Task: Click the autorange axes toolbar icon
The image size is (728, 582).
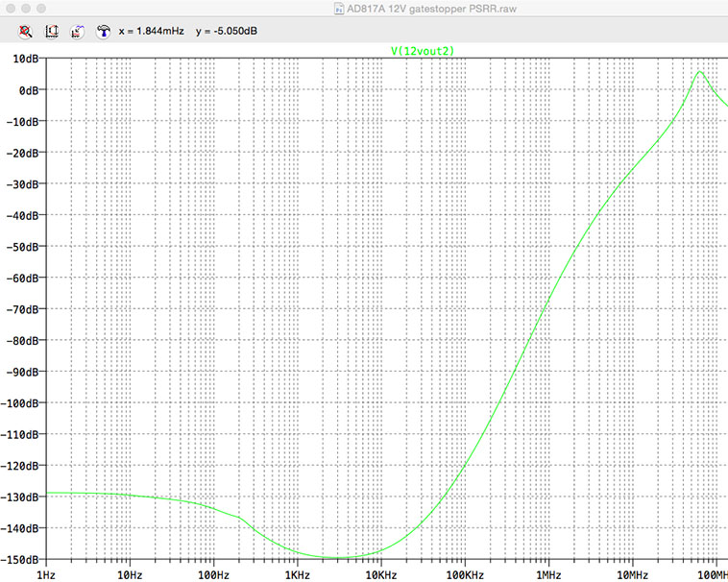Action: tap(52, 32)
